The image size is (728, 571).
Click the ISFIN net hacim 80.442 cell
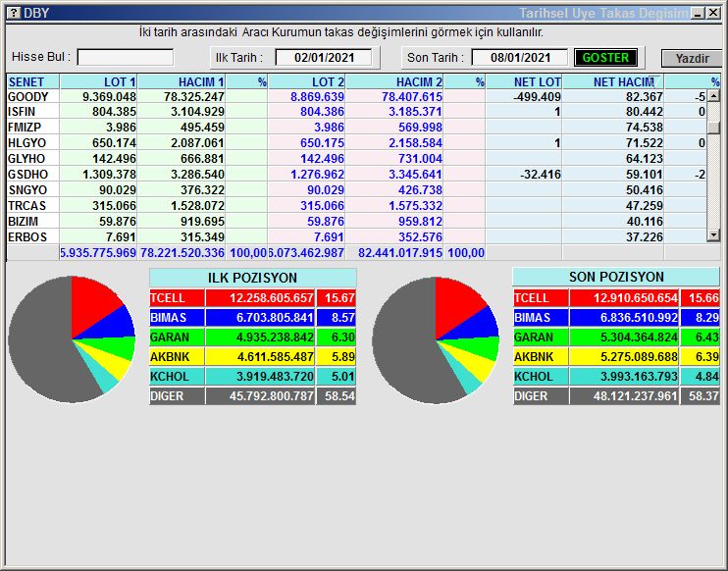[x=613, y=112]
